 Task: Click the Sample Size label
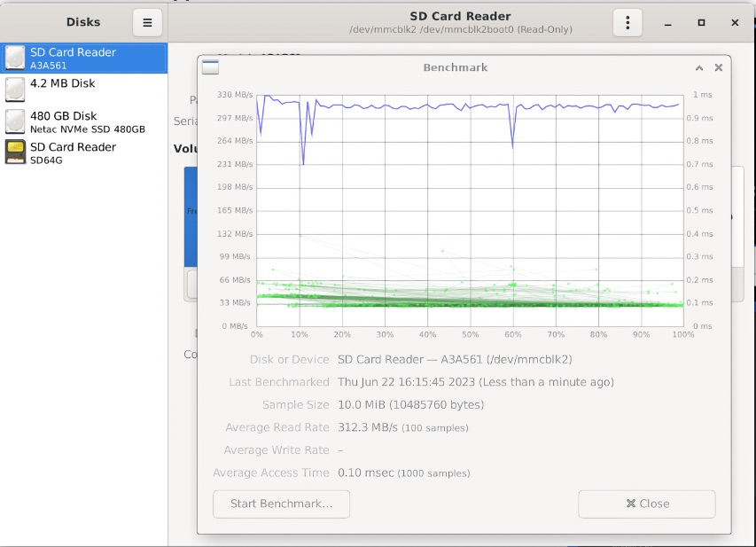point(295,404)
